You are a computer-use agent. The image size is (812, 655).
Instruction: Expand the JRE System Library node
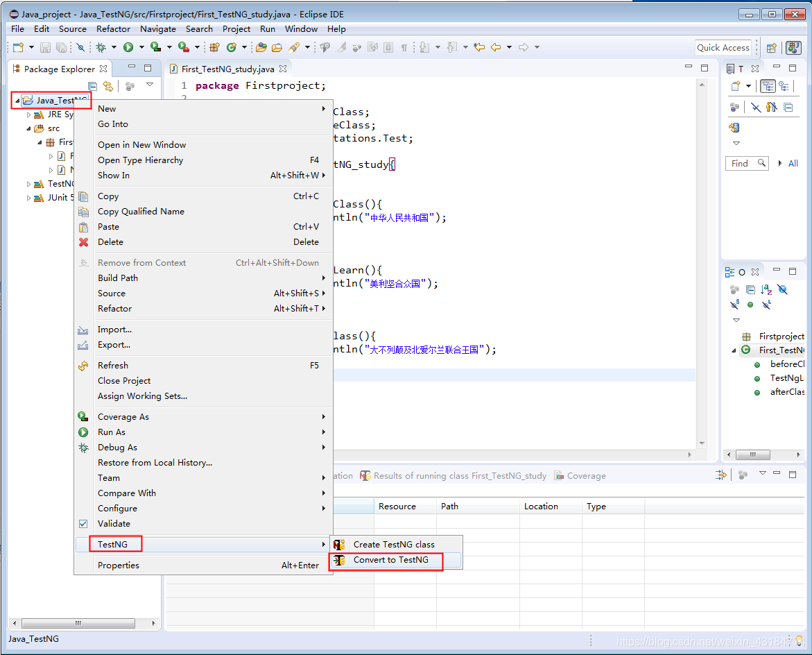click(28, 114)
